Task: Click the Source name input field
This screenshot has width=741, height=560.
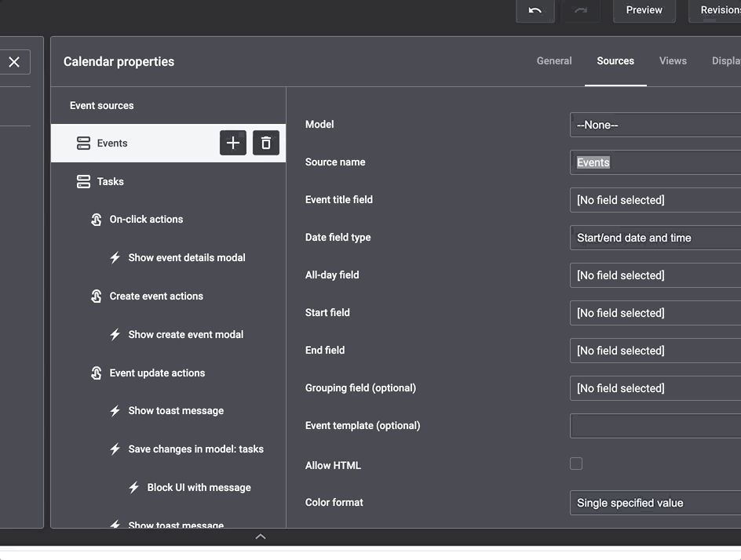Action: pyautogui.click(x=655, y=162)
